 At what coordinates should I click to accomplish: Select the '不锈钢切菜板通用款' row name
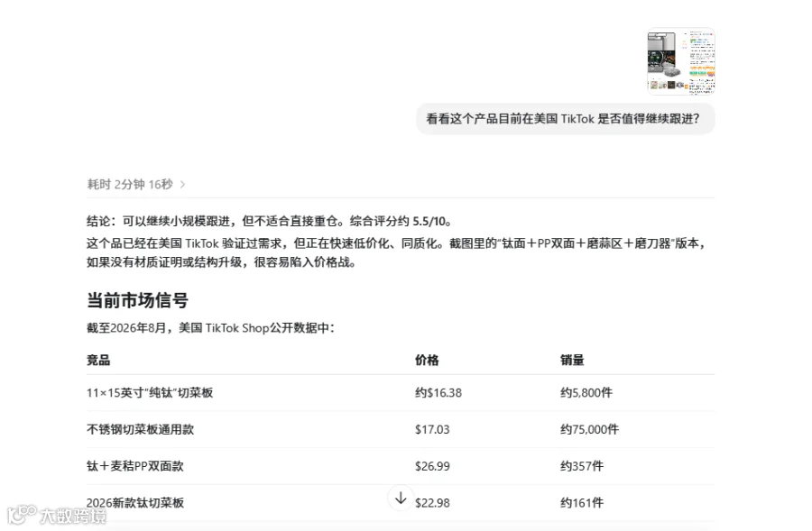[x=141, y=429]
